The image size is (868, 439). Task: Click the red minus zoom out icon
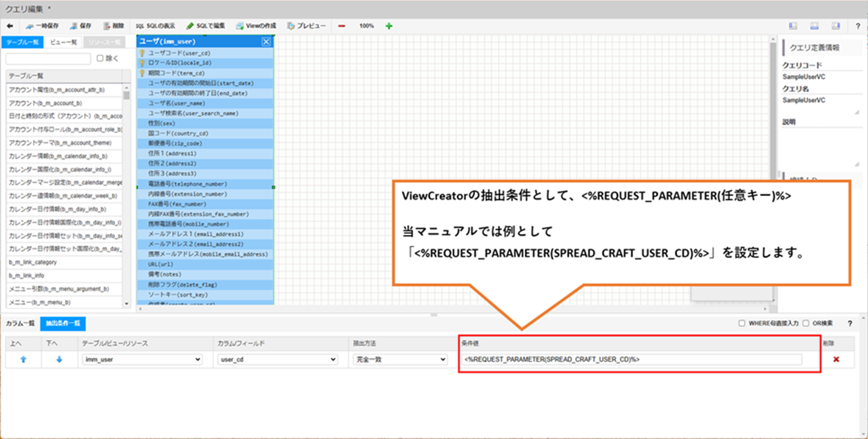click(x=342, y=26)
